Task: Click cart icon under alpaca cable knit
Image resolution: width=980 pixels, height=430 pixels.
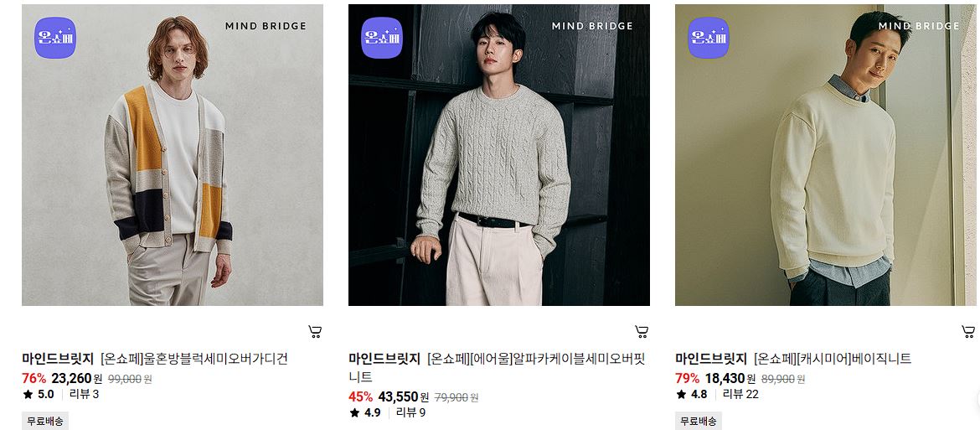Action: click(642, 332)
